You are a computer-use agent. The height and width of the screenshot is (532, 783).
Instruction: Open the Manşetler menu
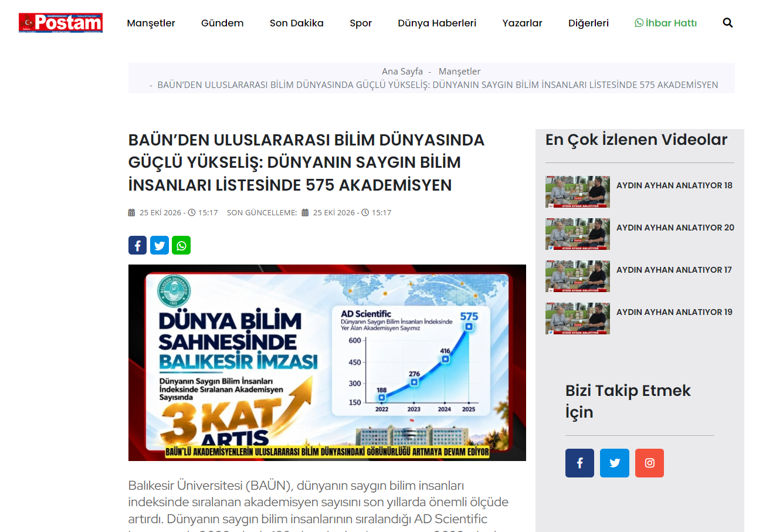[151, 23]
